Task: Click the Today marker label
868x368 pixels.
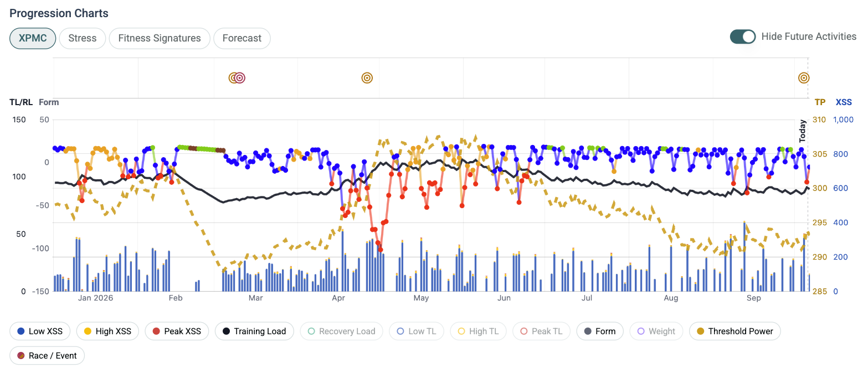Action: tap(803, 132)
